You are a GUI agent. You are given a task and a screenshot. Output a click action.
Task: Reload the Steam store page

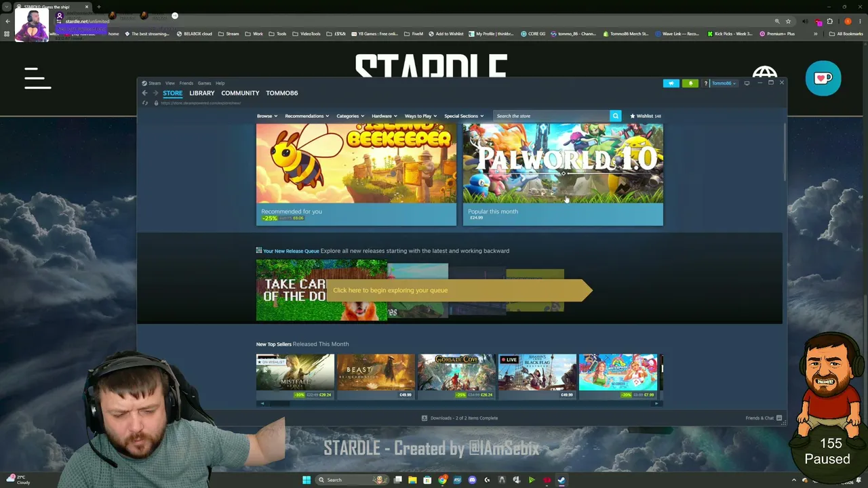[145, 103]
